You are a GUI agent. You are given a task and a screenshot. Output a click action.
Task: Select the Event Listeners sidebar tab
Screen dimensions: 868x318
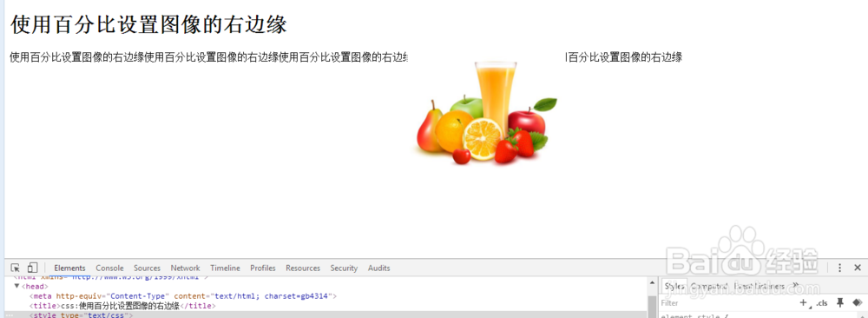pyautogui.click(x=759, y=287)
